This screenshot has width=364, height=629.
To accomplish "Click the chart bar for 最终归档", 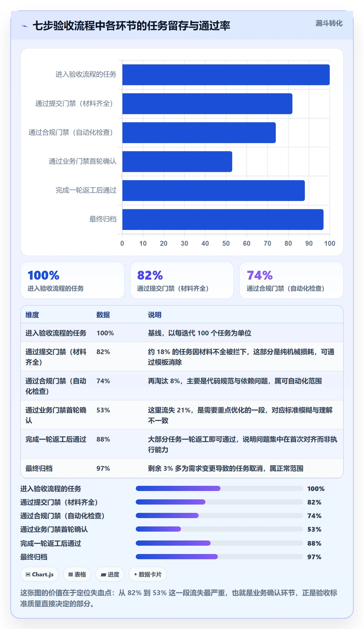I will pyautogui.click(x=223, y=219).
